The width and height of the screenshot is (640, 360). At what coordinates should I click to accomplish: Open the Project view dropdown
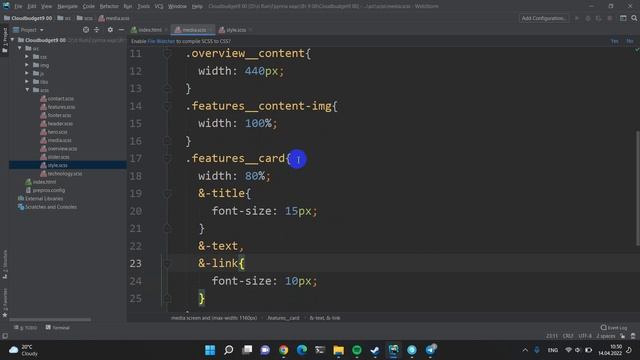coord(29,30)
